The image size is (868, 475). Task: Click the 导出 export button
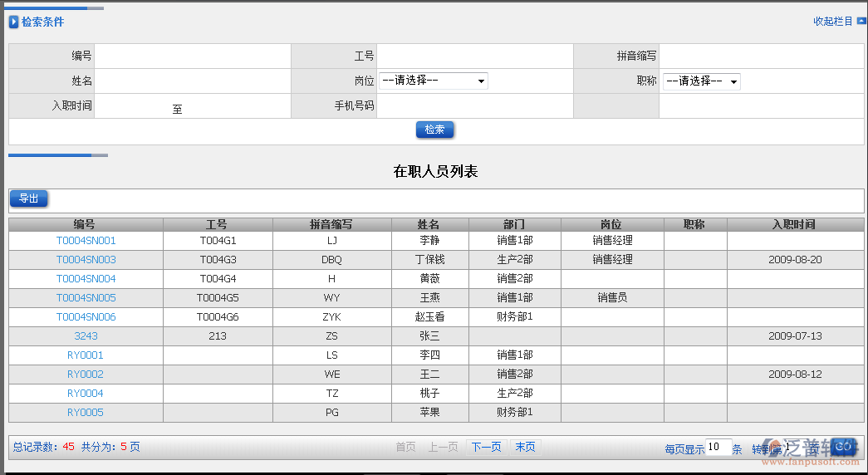coord(29,198)
